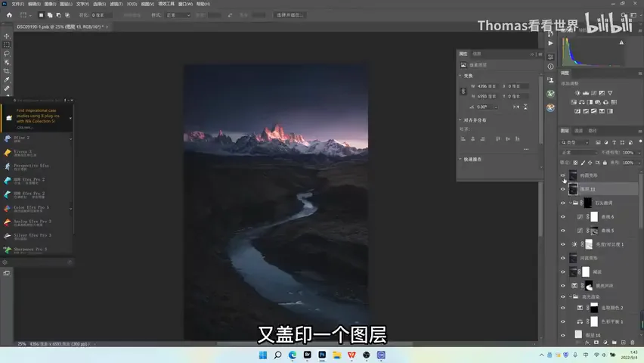Open the 滤镜(T) menu
Screen dimensions: 644x363
click(116, 4)
